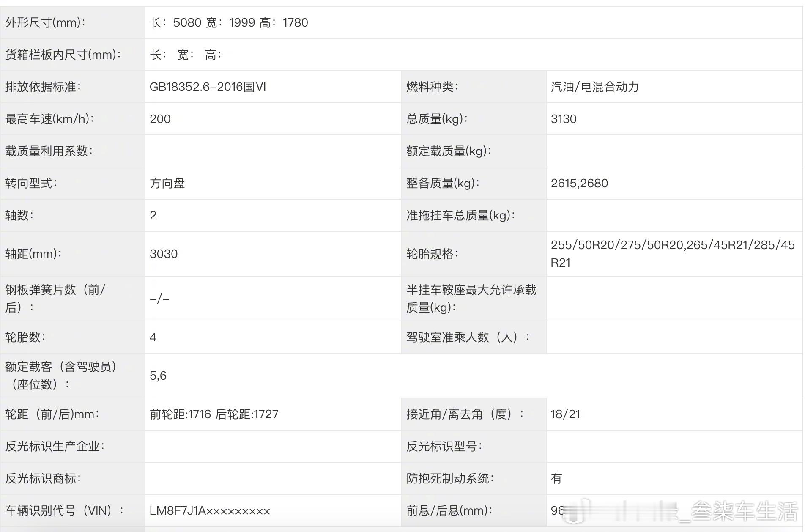This screenshot has width=805, height=532.
Task: Select the ABS value 有
Action: point(556,478)
